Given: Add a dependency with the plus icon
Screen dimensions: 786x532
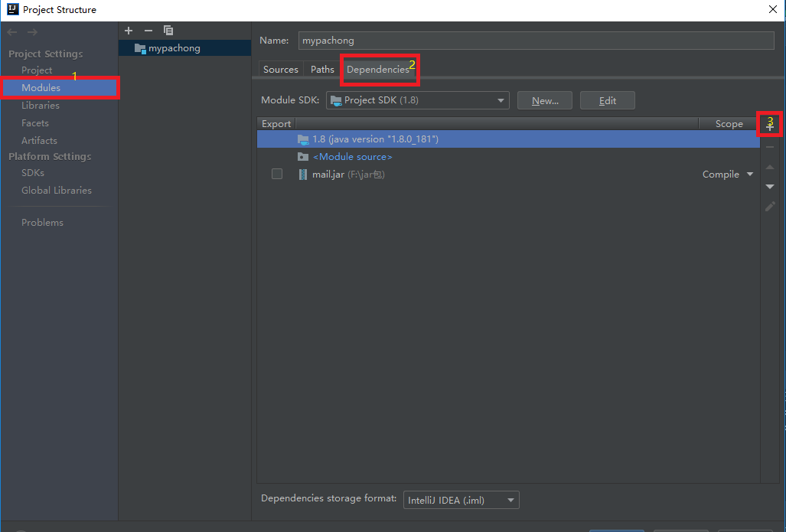Looking at the screenshot, I should [x=770, y=127].
